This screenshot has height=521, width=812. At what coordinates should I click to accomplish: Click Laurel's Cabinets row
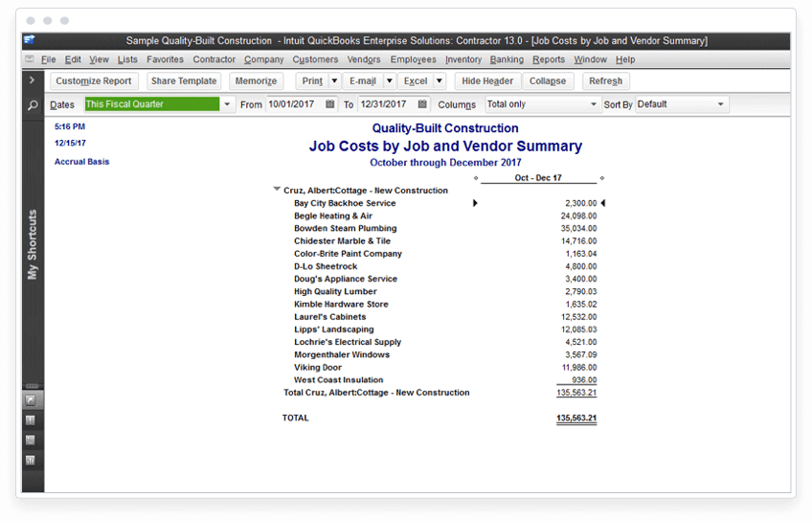pos(445,317)
